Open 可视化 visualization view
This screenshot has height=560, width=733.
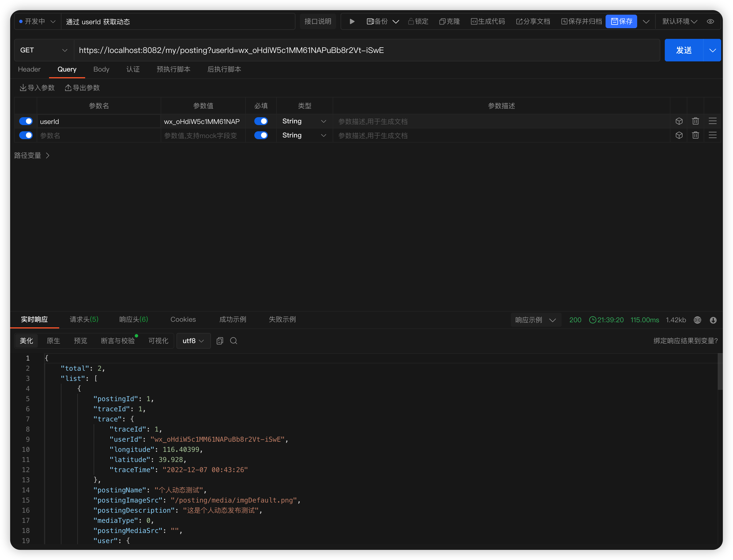point(158,341)
